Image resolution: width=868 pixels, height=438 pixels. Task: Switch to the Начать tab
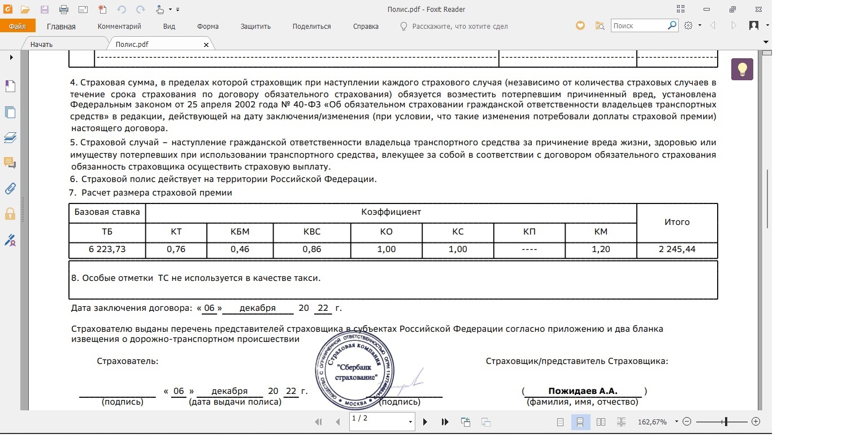pos(42,44)
